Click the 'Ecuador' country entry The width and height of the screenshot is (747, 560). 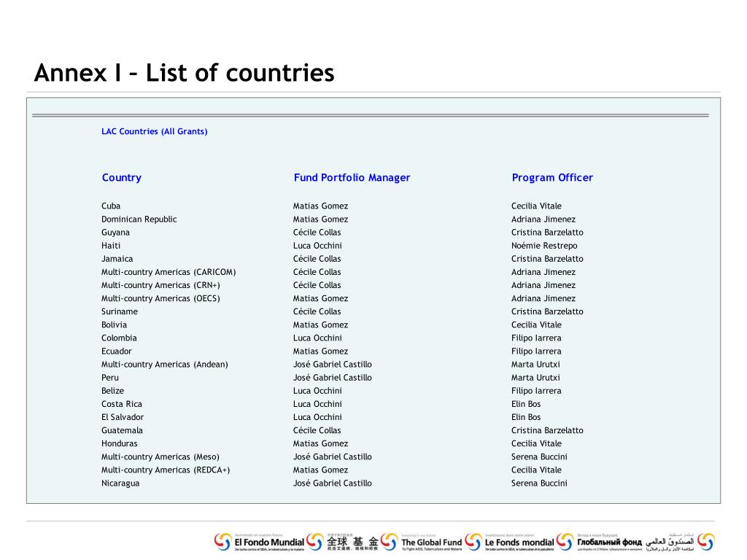[x=116, y=351]
